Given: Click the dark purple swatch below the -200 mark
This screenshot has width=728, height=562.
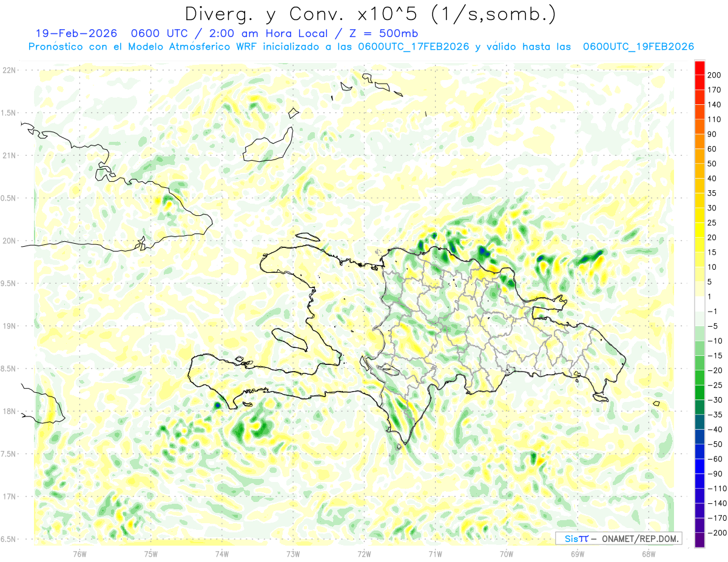Looking at the screenshot, I should click(699, 540).
